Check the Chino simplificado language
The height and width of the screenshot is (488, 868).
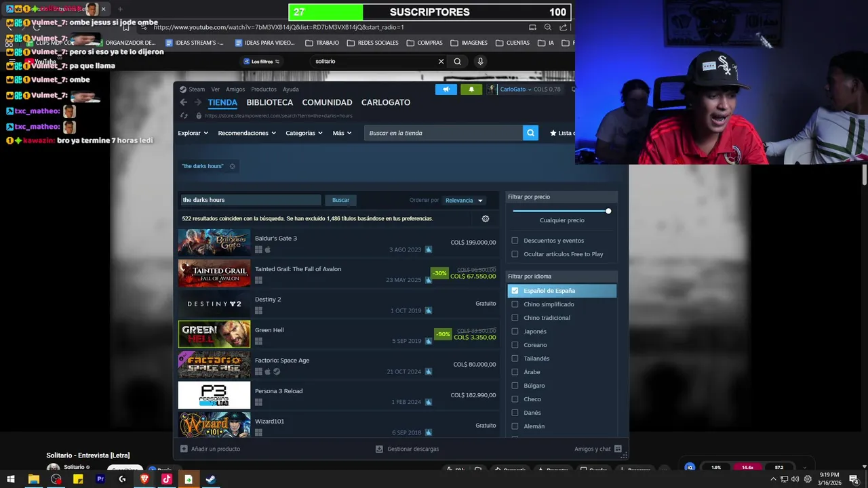pyautogui.click(x=515, y=304)
